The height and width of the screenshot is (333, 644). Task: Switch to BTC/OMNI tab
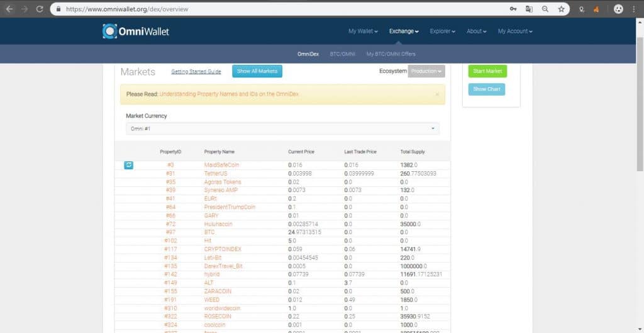point(343,54)
